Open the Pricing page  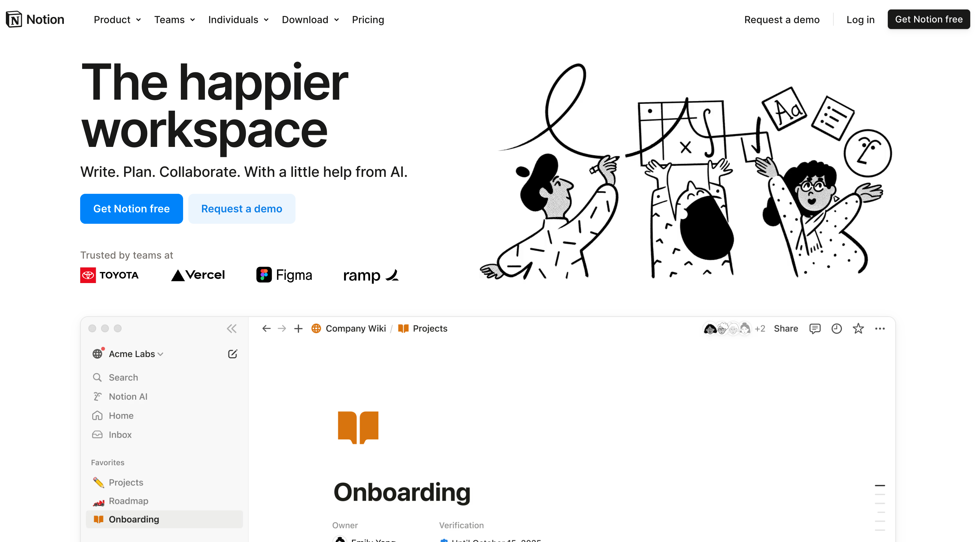(368, 20)
